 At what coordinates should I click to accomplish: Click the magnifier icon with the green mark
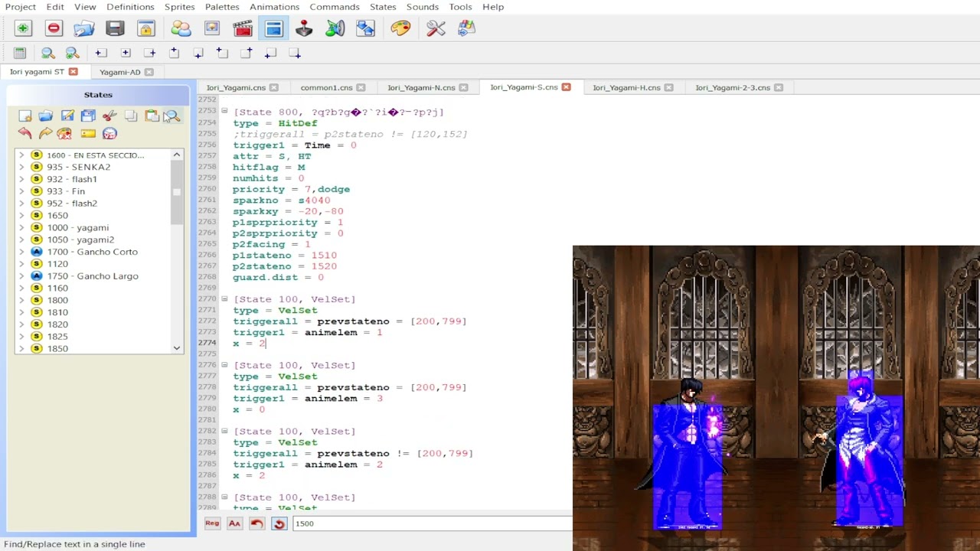pos(72,53)
